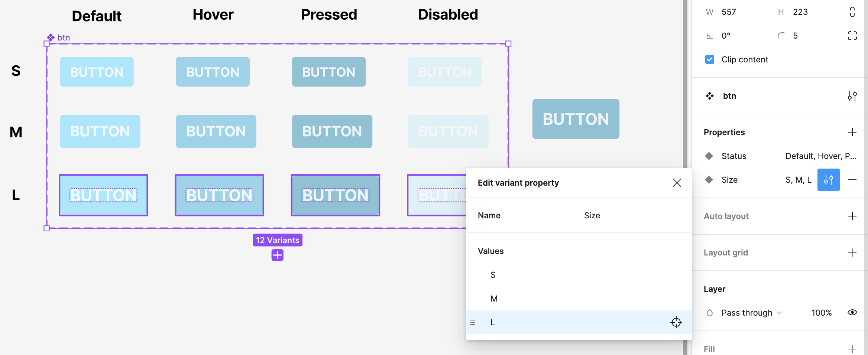
Task: Add a fill with plus icon
Action: 852,349
